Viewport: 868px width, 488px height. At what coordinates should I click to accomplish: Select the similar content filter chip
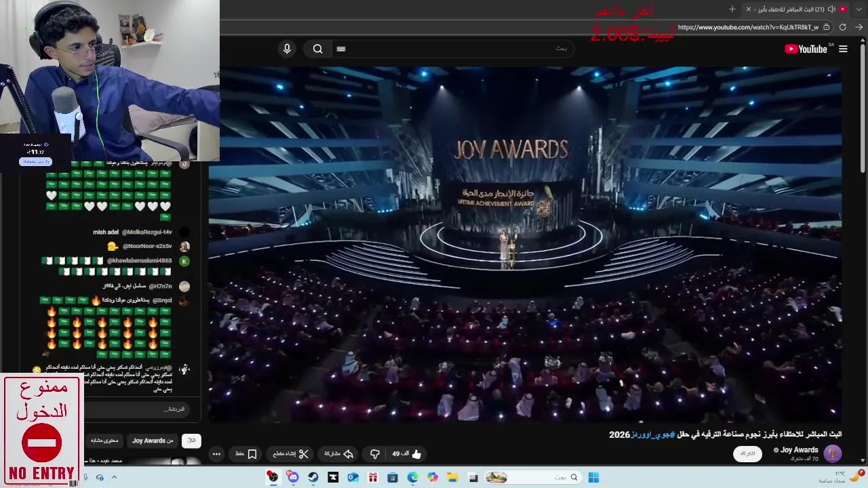point(105,441)
